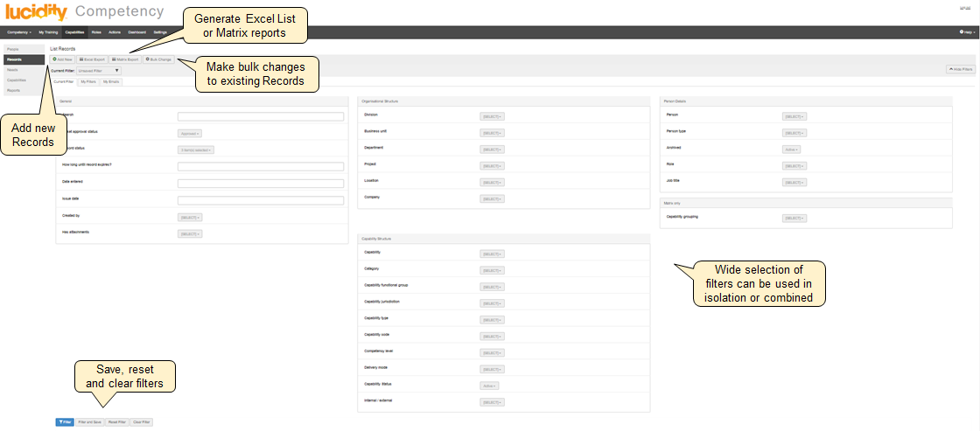Click the Clear Filter button
The image size is (980, 431).
141,421
